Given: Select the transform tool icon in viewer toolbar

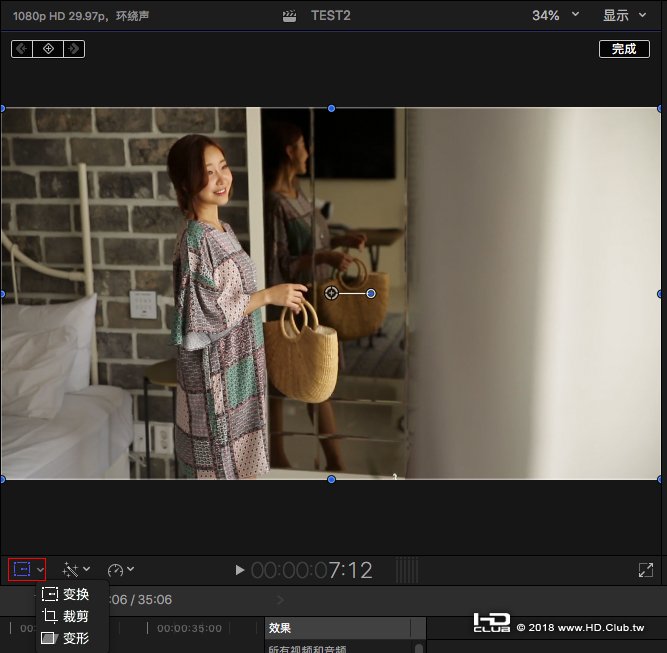Looking at the screenshot, I should [22, 569].
